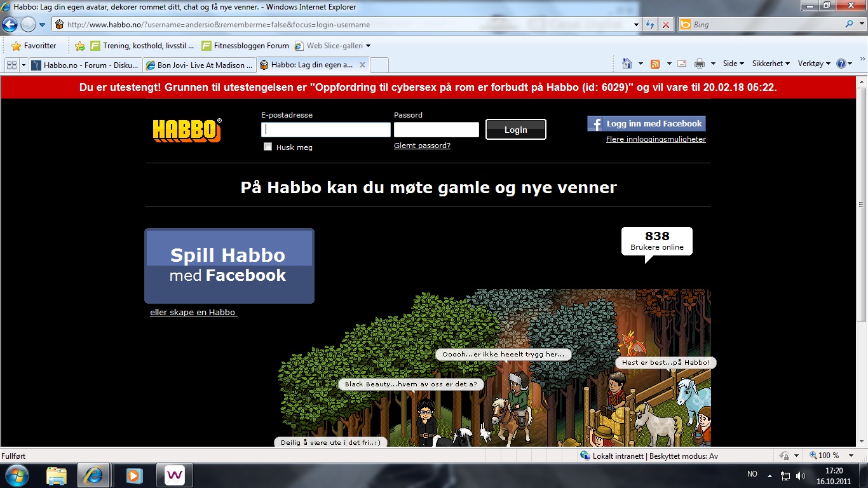This screenshot has height=488, width=868.
Task: Open the Sikkerhet menu
Action: pyautogui.click(x=771, y=64)
